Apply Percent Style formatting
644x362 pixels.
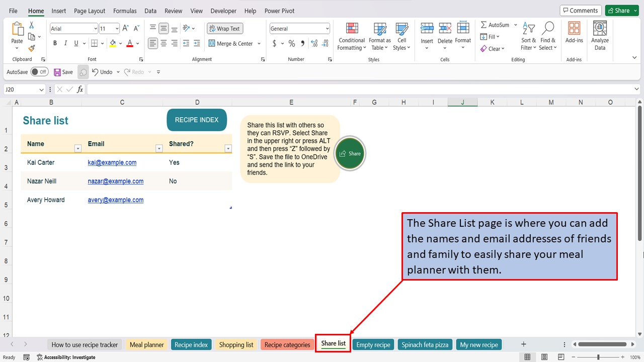coord(291,44)
